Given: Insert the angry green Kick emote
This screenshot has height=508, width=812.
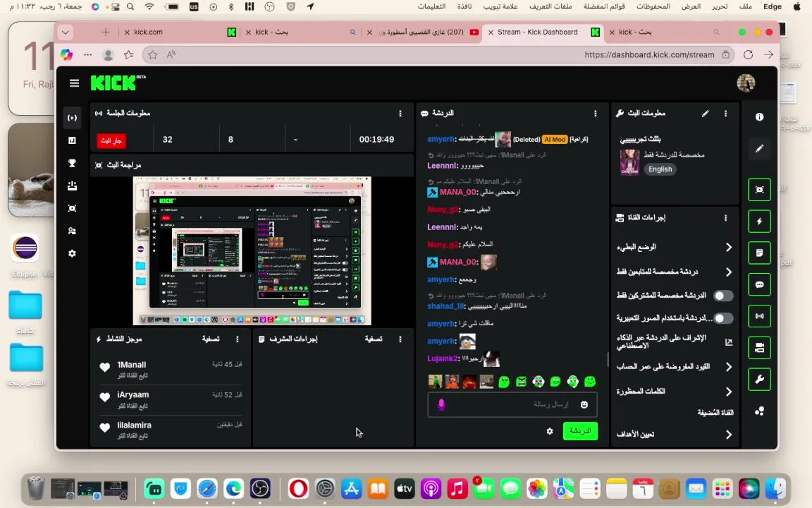Looking at the screenshot, I should (x=521, y=382).
